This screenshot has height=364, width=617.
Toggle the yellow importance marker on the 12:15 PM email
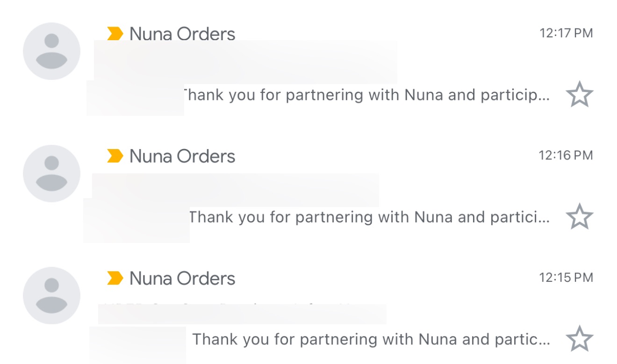click(x=115, y=278)
